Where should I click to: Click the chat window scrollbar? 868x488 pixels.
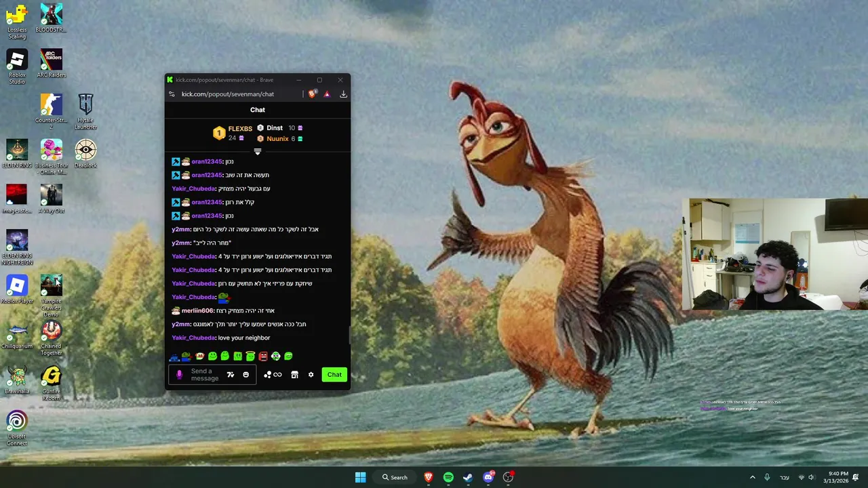(349, 335)
